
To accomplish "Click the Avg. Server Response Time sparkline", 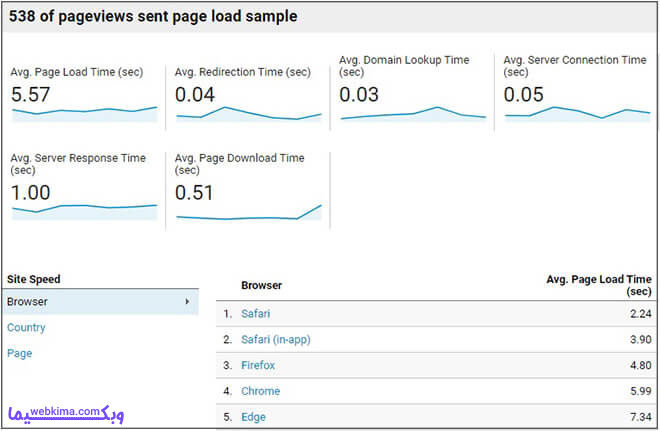I will (x=85, y=212).
